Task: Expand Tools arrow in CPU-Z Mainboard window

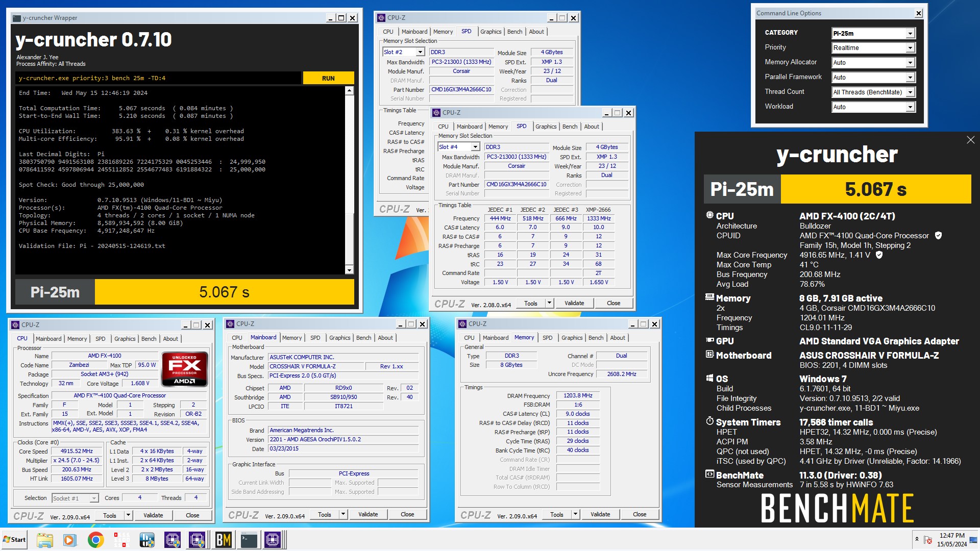Action: click(x=343, y=514)
